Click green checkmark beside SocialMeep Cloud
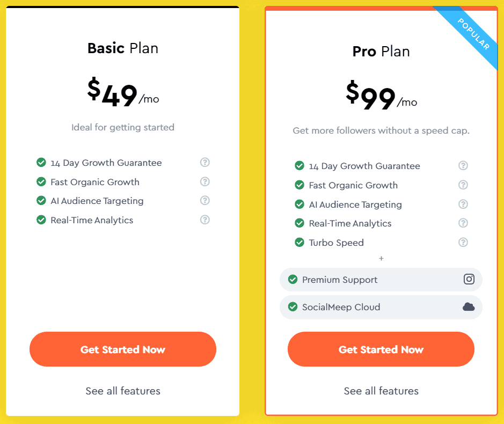Screen dimensions: 504x424 tap(293, 306)
